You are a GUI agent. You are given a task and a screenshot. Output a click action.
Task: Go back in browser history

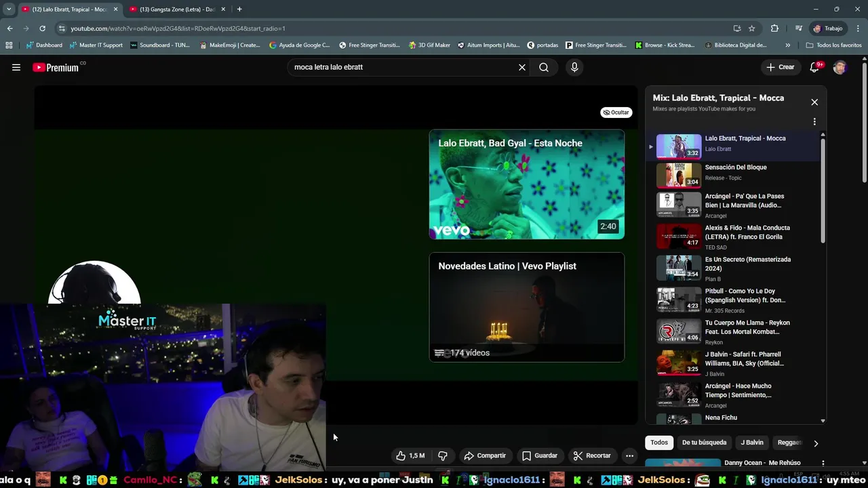pyautogui.click(x=9, y=28)
